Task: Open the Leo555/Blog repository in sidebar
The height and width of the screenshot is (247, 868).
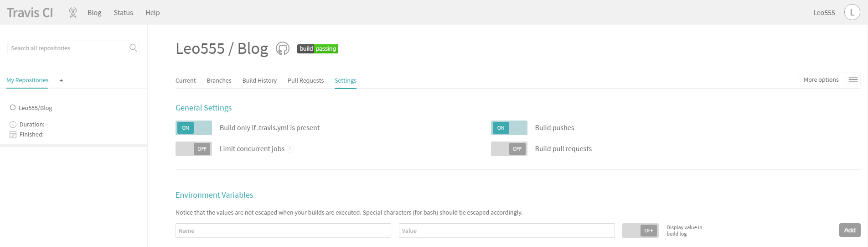Action: tap(36, 108)
